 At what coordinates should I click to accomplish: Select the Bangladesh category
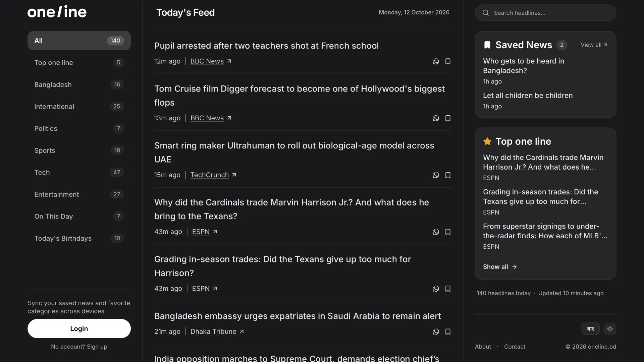(79, 84)
